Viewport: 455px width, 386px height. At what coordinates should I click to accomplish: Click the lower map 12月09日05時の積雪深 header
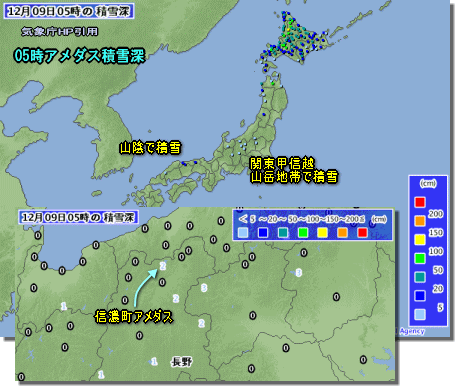pyautogui.click(x=78, y=217)
